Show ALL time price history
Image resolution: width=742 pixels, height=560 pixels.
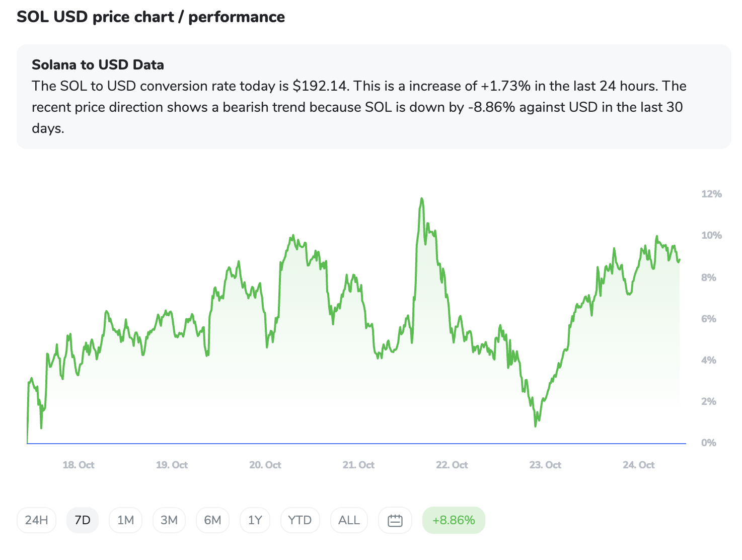(349, 520)
